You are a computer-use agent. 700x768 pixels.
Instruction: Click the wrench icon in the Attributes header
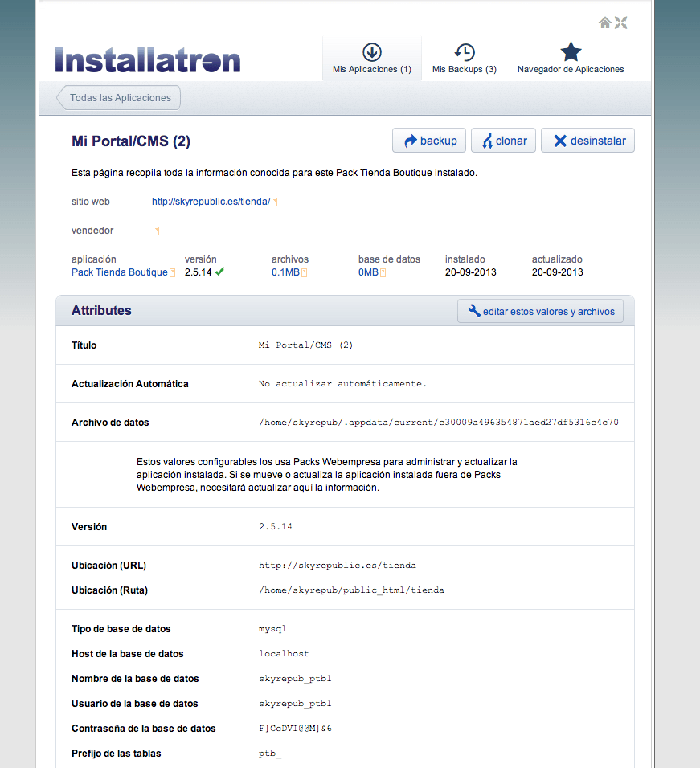(x=474, y=311)
